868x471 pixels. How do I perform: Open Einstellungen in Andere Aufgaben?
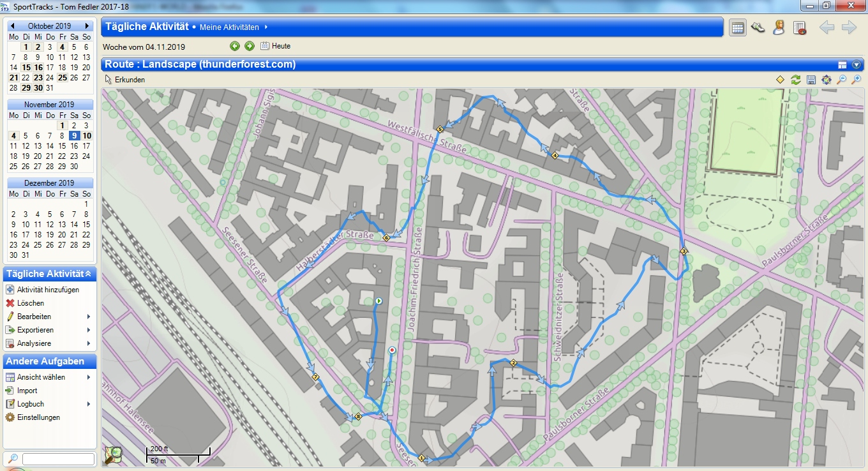(38, 417)
